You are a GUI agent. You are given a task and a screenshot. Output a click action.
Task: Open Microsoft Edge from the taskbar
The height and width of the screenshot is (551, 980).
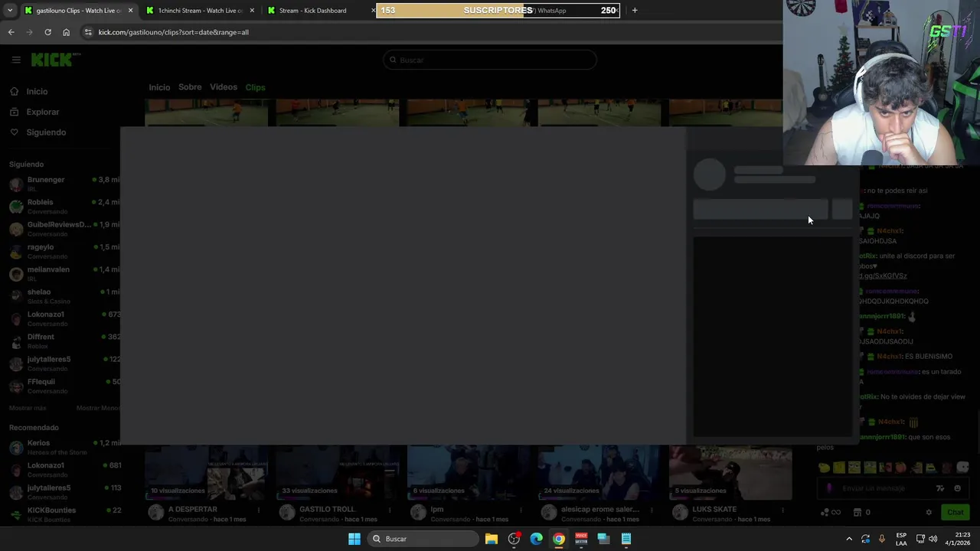click(536, 539)
